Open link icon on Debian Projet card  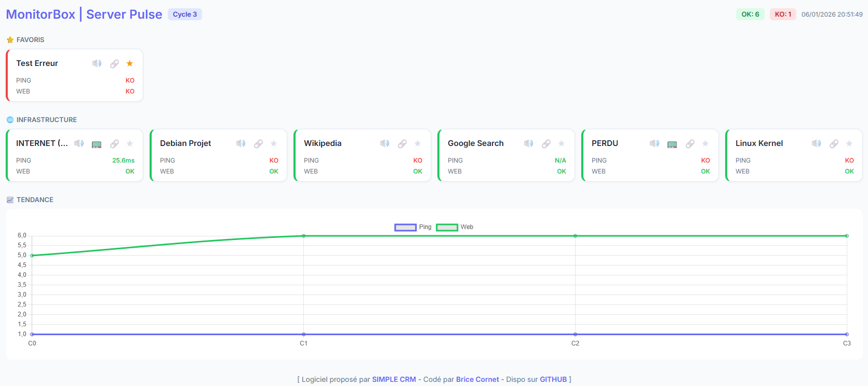pos(258,143)
